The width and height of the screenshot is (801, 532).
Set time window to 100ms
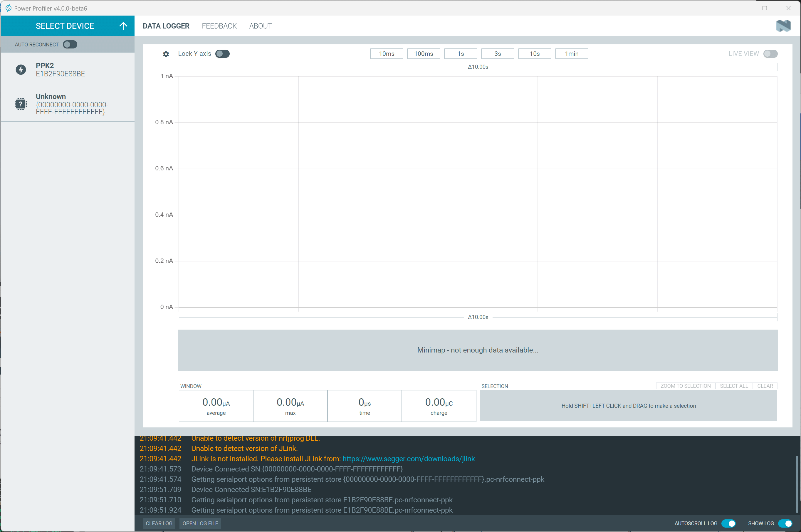[x=423, y=53]
